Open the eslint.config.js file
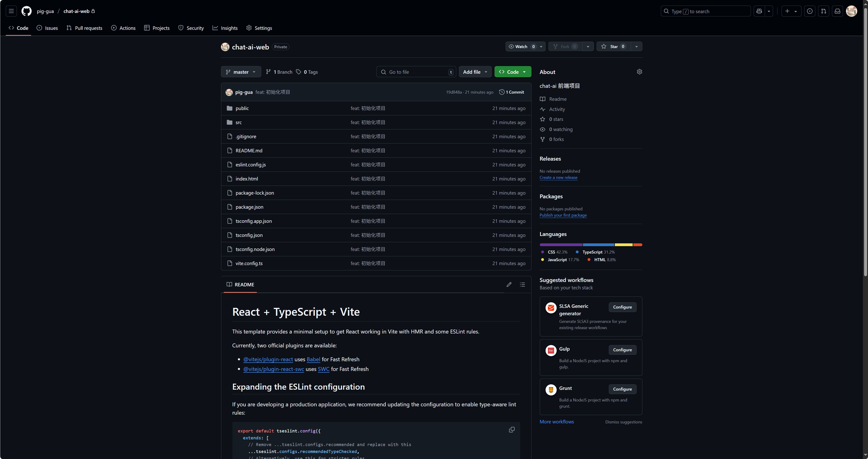Image resolution: width=868 pixels, height=459 pixels. pos(251,165)
